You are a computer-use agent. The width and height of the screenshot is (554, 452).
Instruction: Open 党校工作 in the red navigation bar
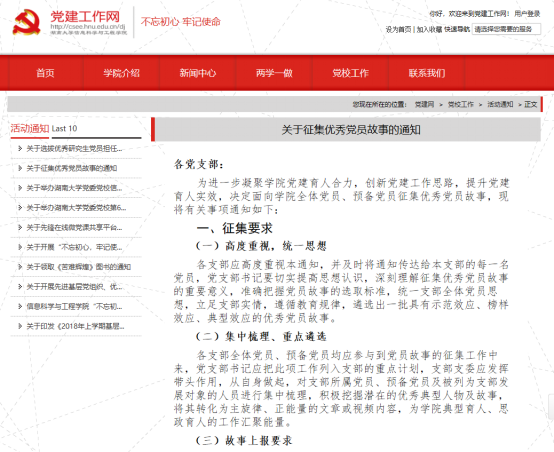[350, 73]
